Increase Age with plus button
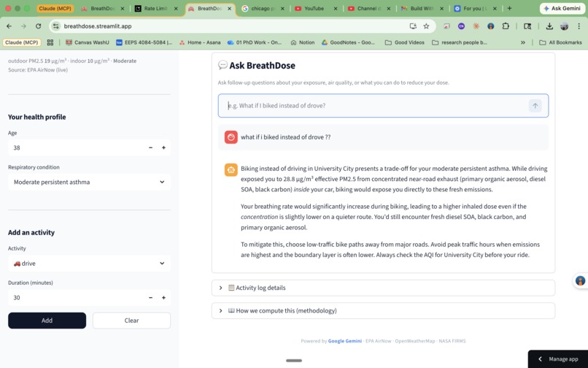588x368 pixels. [x=163, y=147]
